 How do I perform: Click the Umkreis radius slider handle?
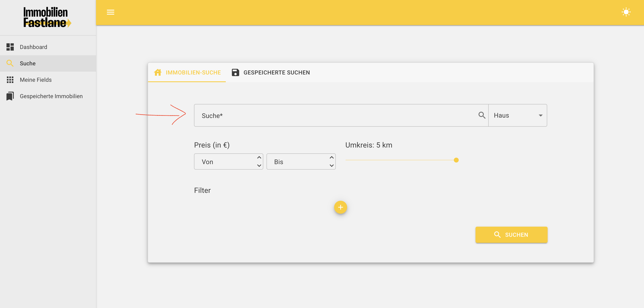tap(456, 160)
